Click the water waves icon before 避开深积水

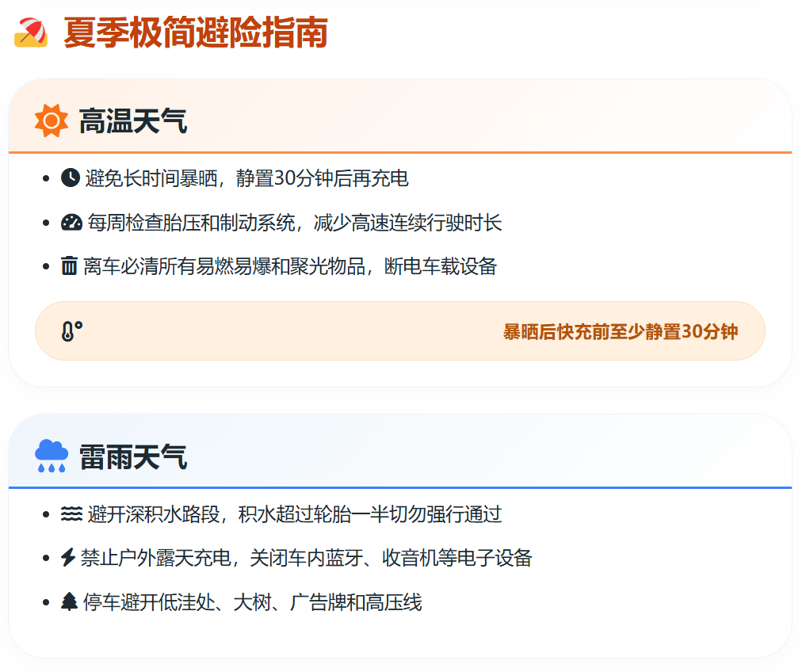pyautogui.click(x=71, y=514)
